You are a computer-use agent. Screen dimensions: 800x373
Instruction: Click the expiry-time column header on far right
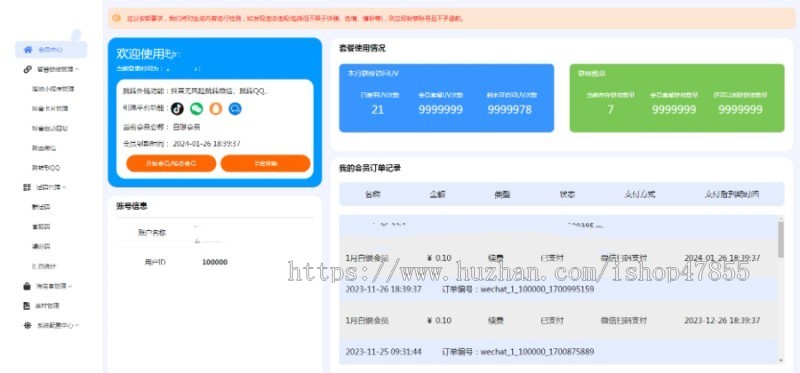[x=732, y=194]
